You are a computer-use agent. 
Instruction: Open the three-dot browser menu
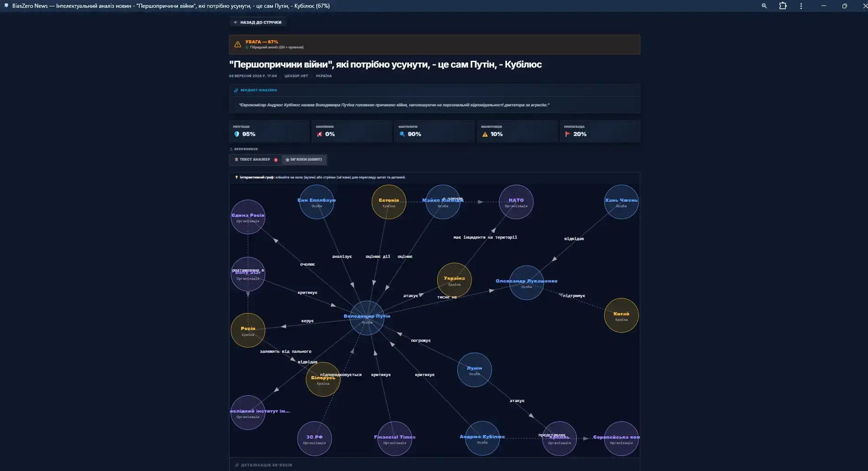click(801, 6)
